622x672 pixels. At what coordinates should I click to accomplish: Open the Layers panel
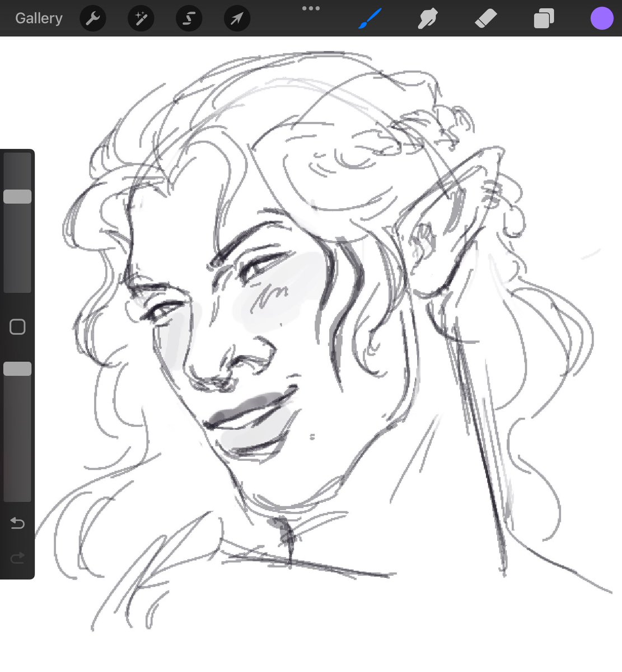click(544, 18)
